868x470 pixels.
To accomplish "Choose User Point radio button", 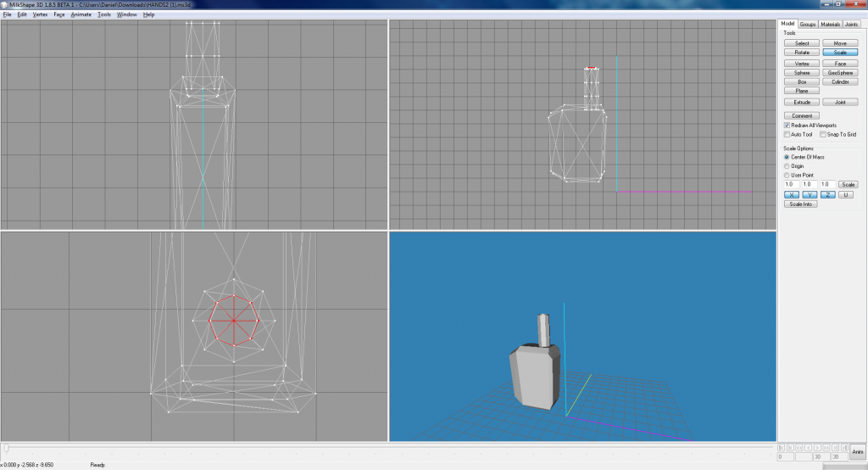I will (x=787, y=175).
